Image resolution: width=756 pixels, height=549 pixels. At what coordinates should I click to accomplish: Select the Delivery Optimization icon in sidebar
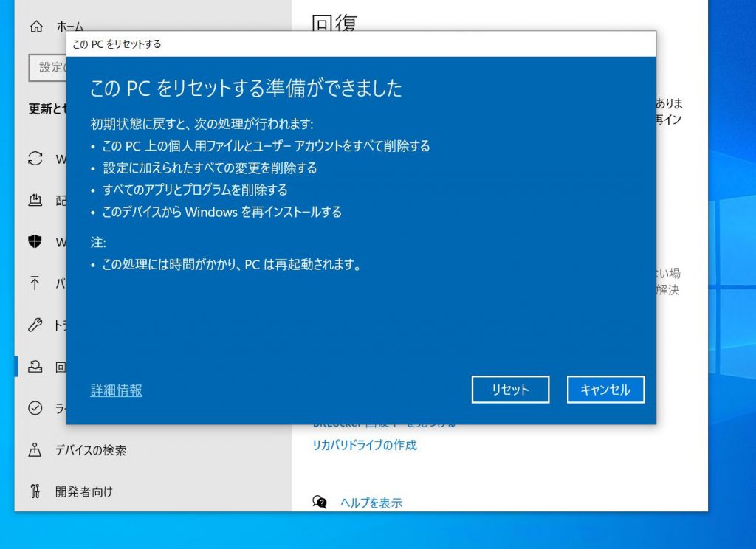35,200
